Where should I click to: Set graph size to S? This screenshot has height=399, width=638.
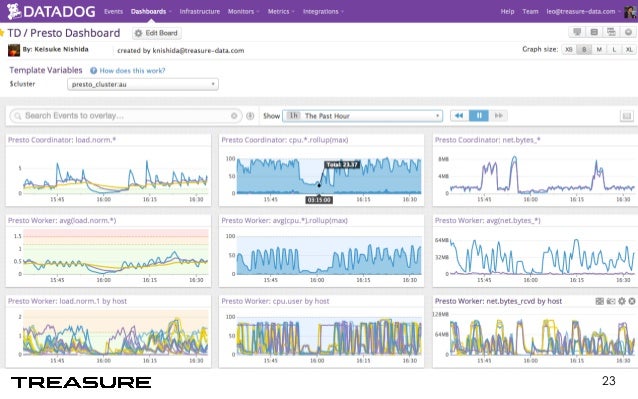[584, 50]
